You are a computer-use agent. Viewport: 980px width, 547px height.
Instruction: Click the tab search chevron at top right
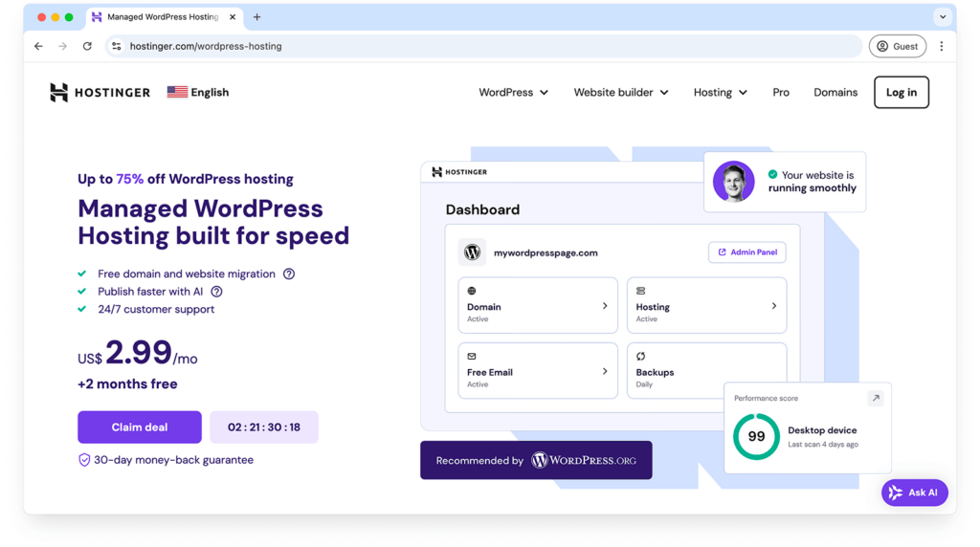tap(943, 17)
